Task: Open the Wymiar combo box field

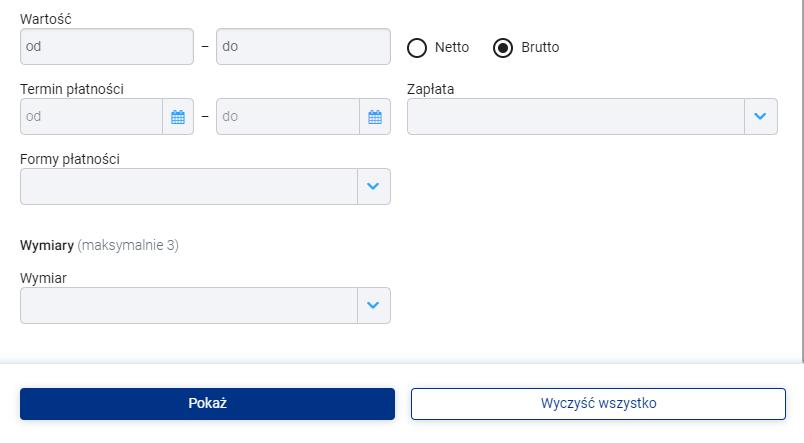Action: [189, 306]
